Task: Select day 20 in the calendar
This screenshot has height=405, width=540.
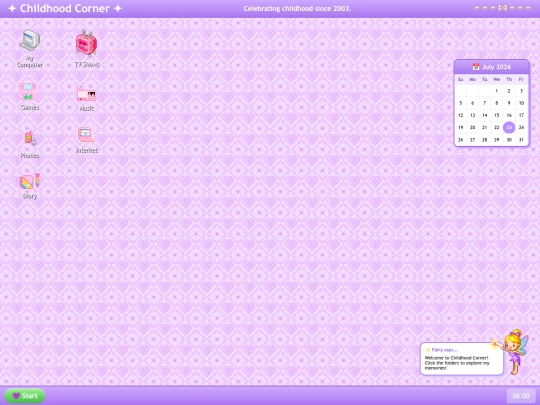Action: tap(472, 127)
